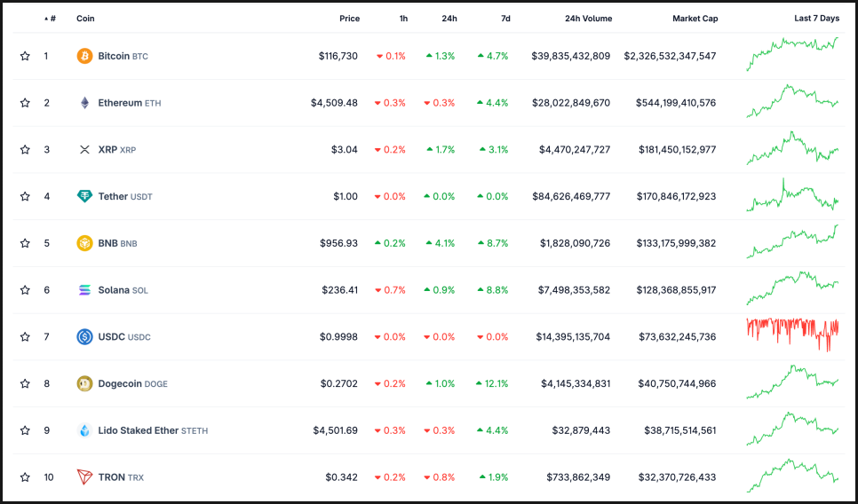Click Ethereum price $4,509.48
Screen dimensions: 858x504
tap(334, 103)
